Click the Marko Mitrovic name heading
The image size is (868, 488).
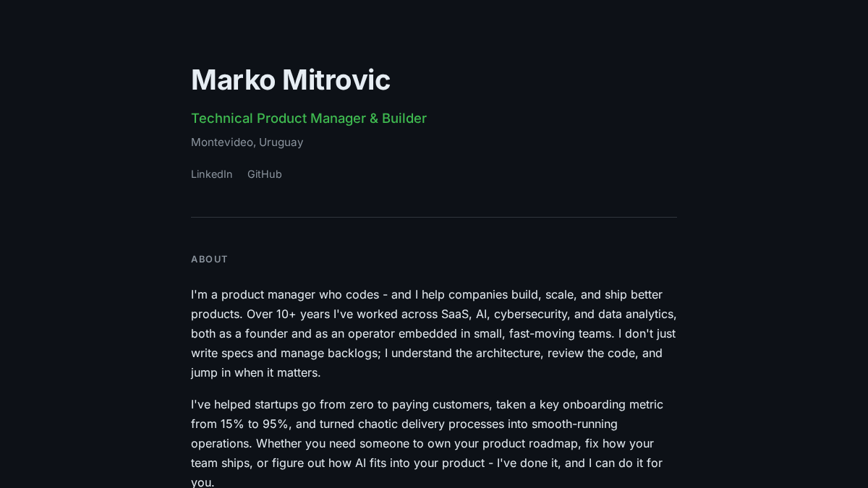(x=291, y=80)
